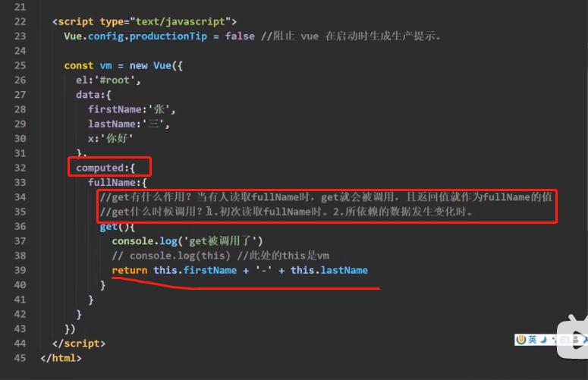Click the comment get什么时候调用 on line 35

click(x=286, y=212)
